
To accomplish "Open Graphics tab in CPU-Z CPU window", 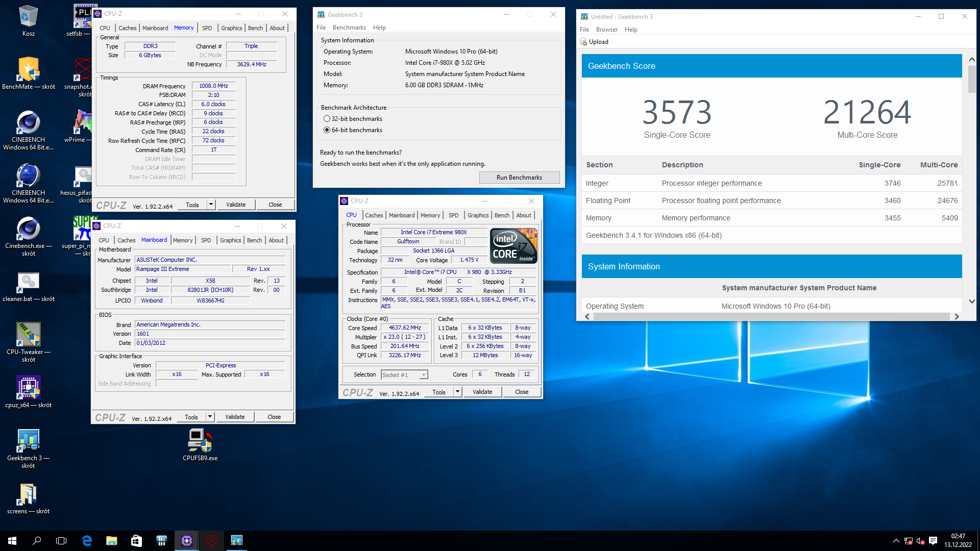I will point(478,215).
